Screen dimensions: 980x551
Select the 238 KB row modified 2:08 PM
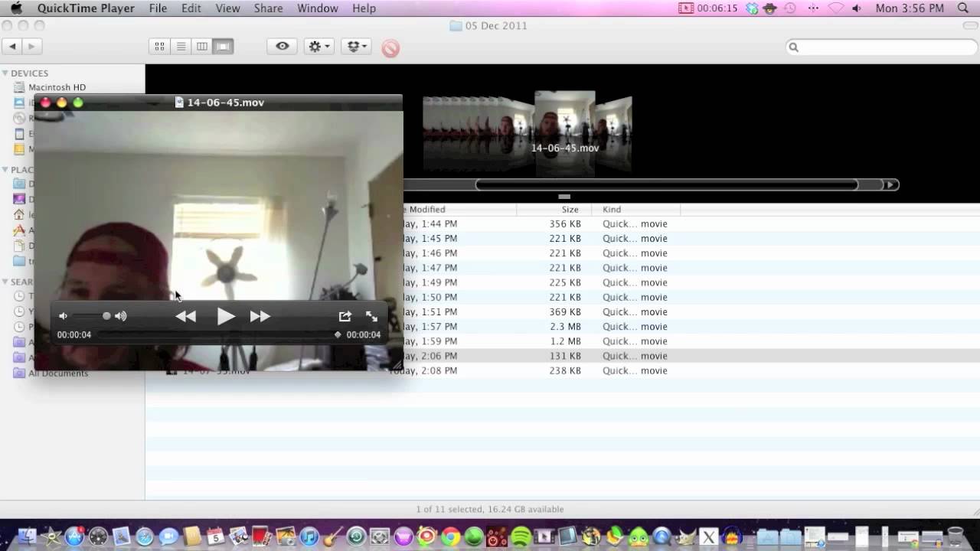point(562,370)
